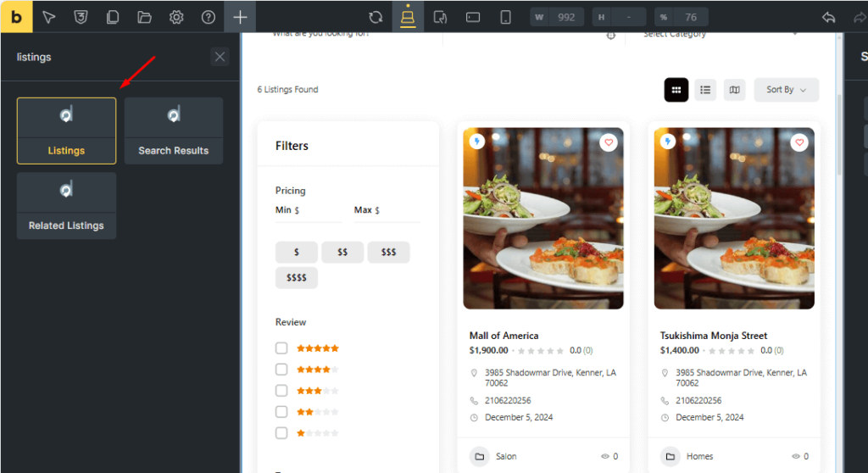Open the settings gear icon

pyautogui.click(x=176, y=17)
